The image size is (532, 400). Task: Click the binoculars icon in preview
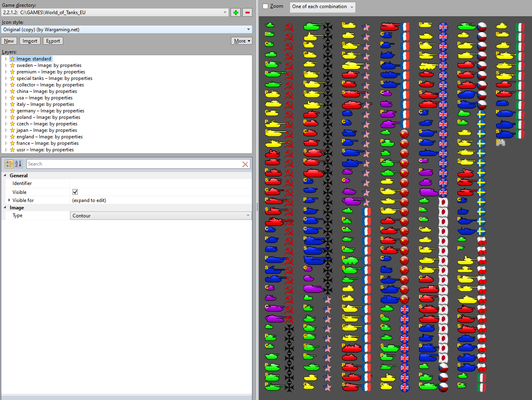click(500, 142)
